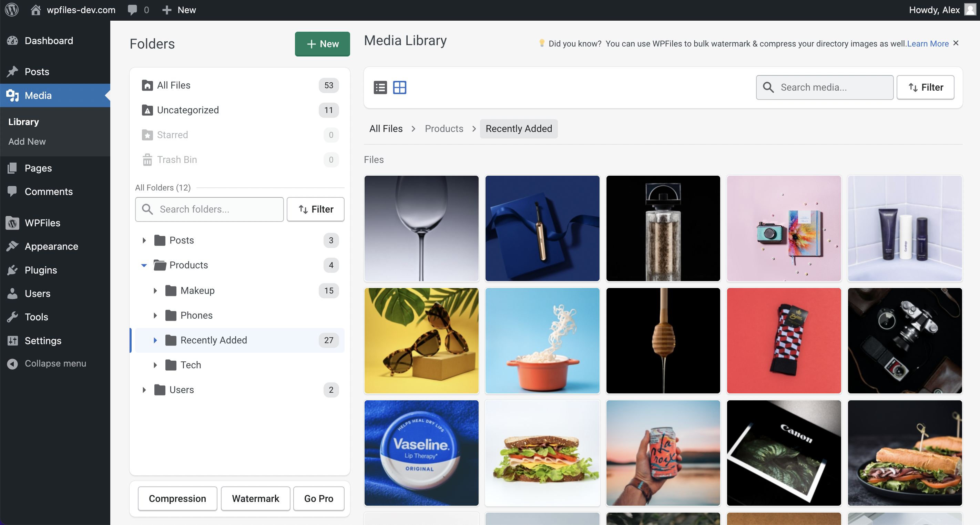Screen dimensions: 980x525
Task: Click the New folder button with plus icon
Action: point(322,43)
